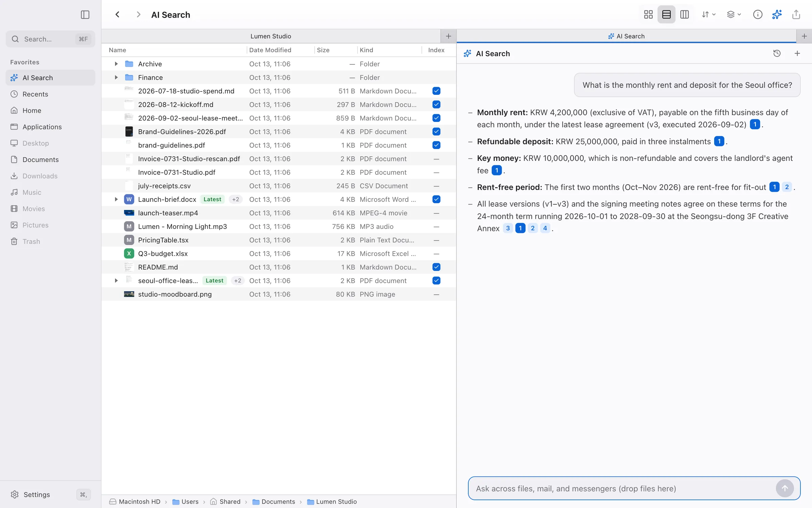Start a new AI Search chat
The width and height of the screenshot is (812, 508).
(x=797, y=54)
